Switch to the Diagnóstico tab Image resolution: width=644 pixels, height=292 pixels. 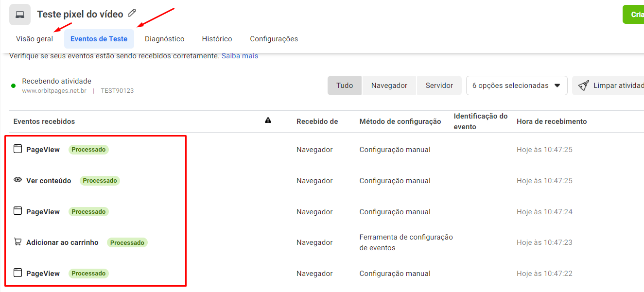164,39
